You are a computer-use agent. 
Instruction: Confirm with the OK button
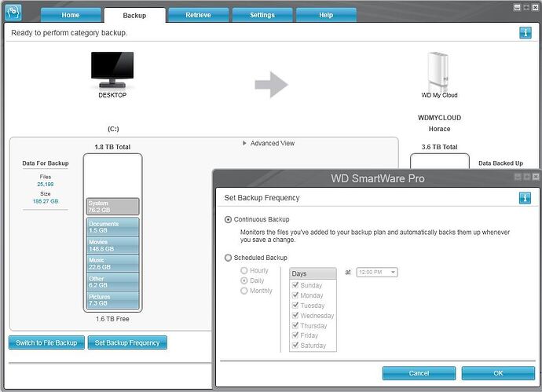pos(498,373)
